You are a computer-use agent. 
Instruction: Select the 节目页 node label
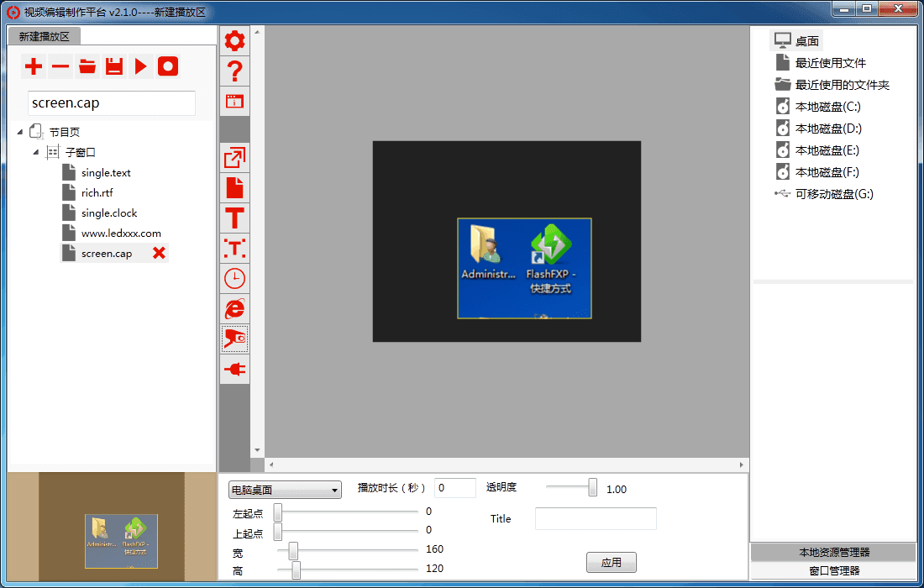[64, 132]
